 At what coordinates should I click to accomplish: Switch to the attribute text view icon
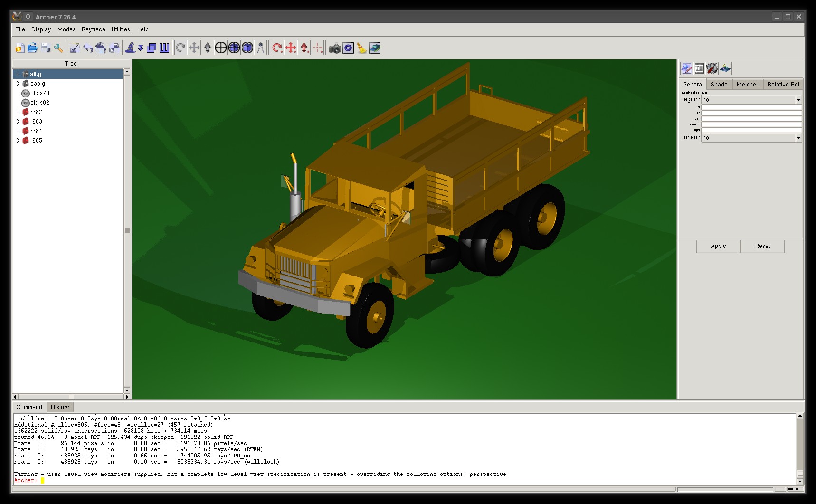[699, 68]
